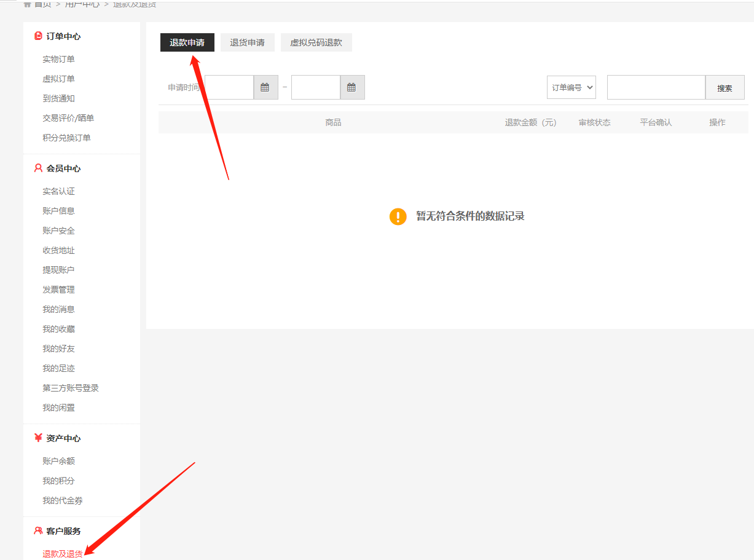Focus the start date input field
The image size is (754, 560).
[229, 87]
